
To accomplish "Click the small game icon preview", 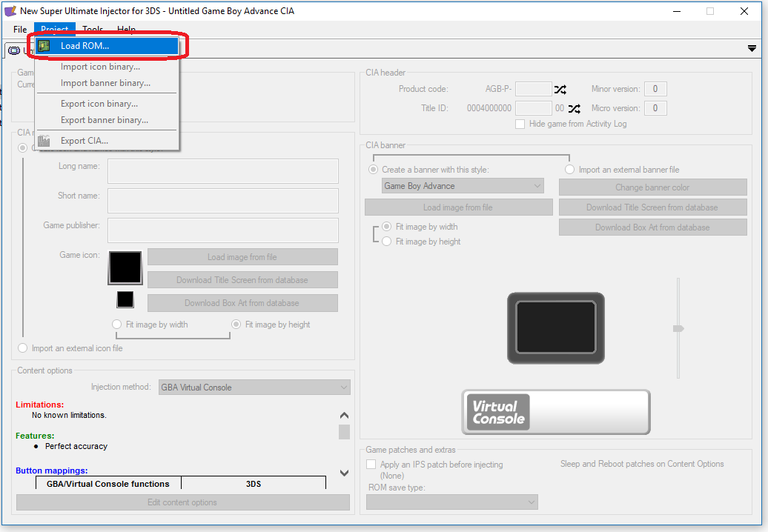I will [x=125, y=300].
